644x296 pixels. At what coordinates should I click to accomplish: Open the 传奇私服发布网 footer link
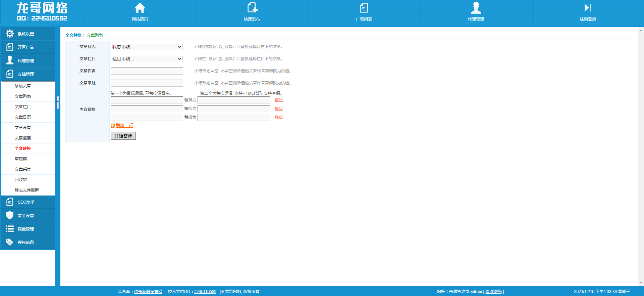[148, 292]
